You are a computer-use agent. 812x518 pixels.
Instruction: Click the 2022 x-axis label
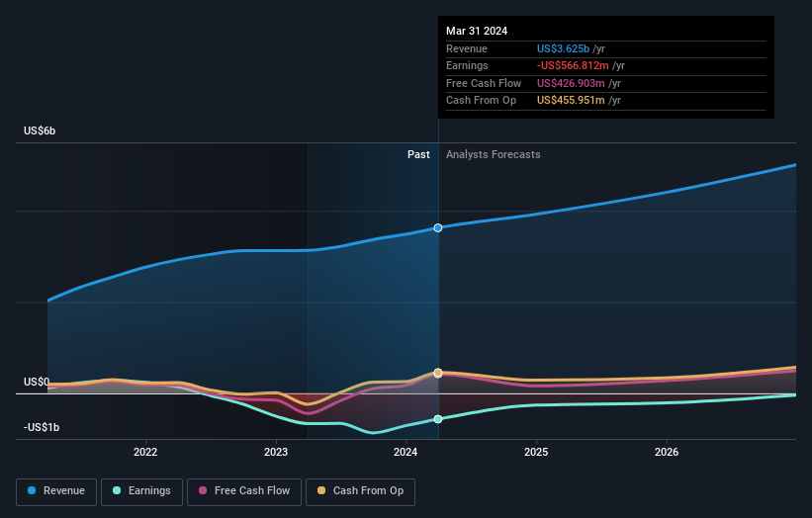click(x=145, y=453)
